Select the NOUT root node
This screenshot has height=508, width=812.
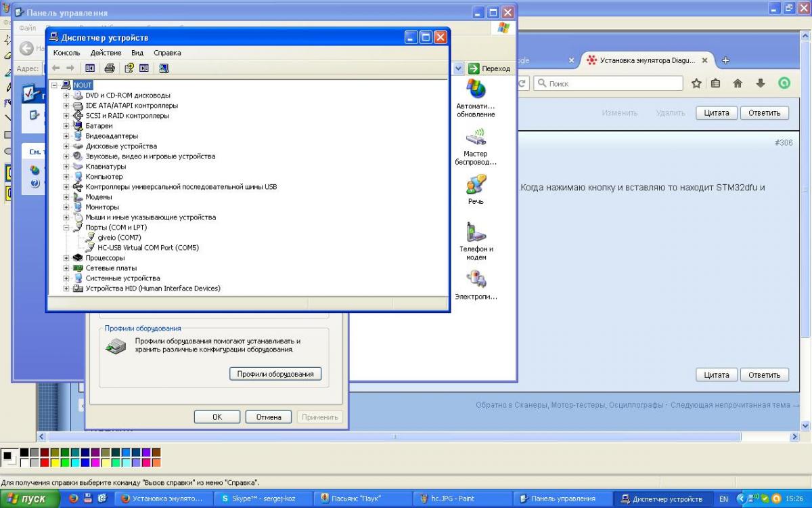click(x=83, y=85)
